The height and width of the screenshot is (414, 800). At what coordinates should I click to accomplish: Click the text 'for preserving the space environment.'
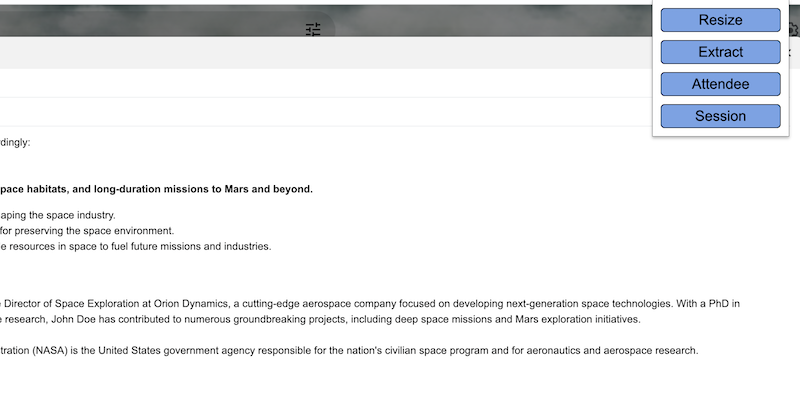[87, 231]
